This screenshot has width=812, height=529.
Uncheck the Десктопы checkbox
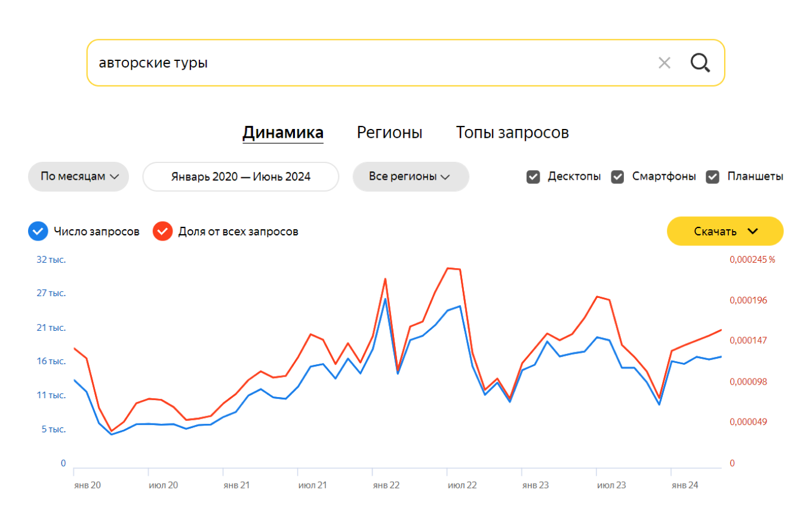[x=533, y=177]
